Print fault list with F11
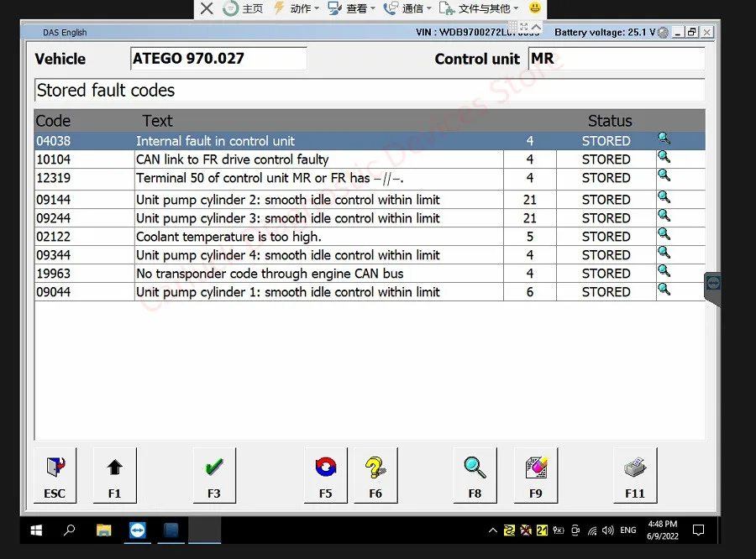Viewport: 756px width, 559px height. click(x=635, y=476)
